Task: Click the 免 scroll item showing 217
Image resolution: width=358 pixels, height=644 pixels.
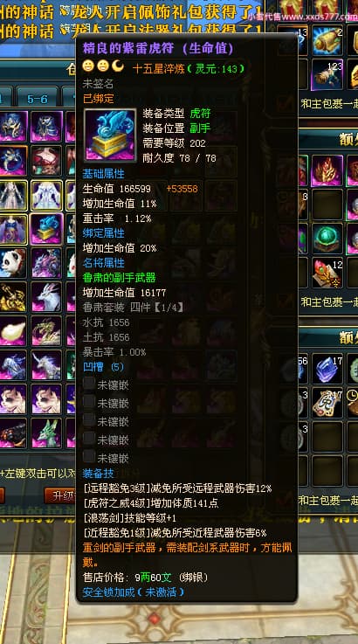Action: pyautogui.click(x=327, y=403)
